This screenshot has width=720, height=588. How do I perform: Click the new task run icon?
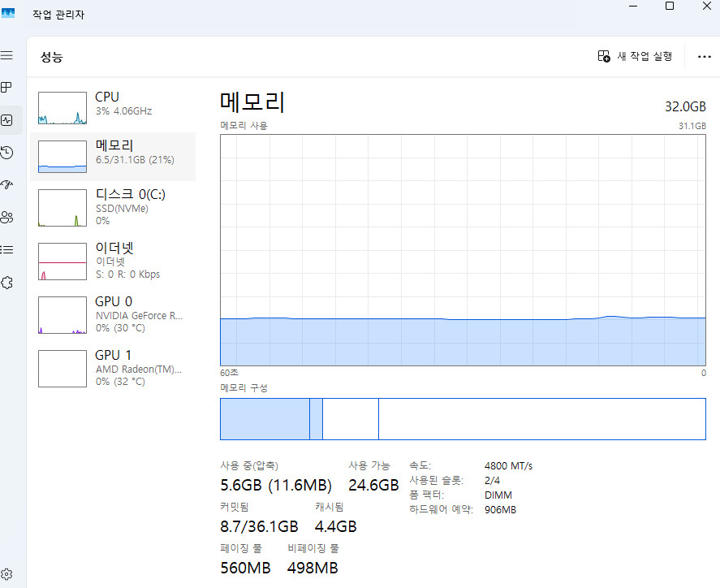pos(604,56)
